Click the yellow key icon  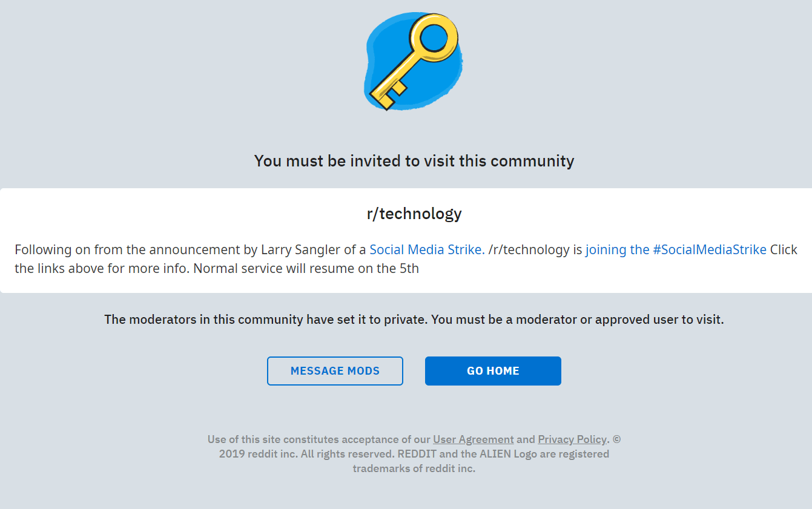coord(418,61)
